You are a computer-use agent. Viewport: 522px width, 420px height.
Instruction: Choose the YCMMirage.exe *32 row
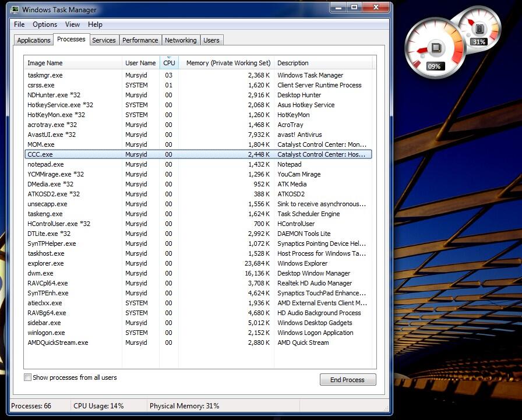199,174
